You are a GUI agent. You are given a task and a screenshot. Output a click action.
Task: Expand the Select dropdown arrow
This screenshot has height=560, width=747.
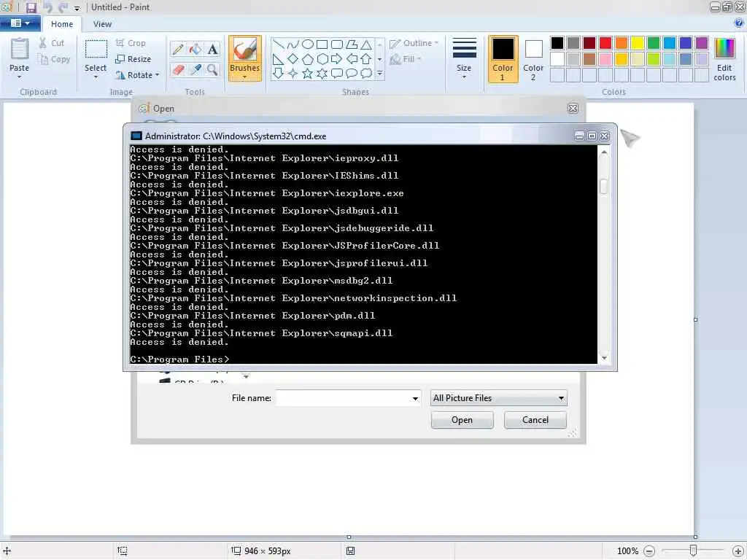[96, 77]
